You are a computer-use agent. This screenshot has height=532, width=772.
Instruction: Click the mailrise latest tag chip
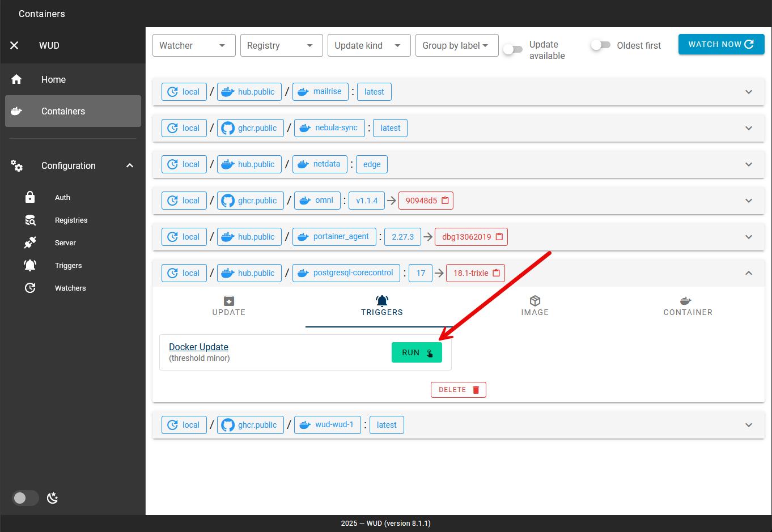(374, 92)
